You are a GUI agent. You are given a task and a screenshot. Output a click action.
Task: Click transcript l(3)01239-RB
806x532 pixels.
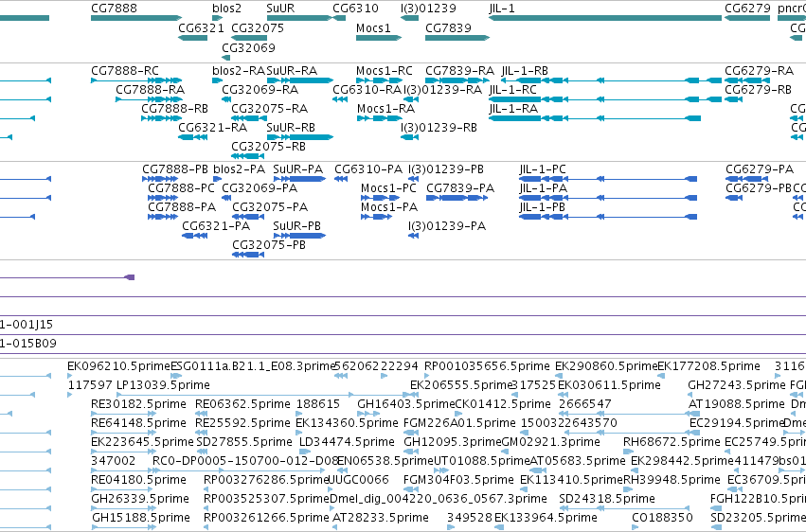click(410, 137)
